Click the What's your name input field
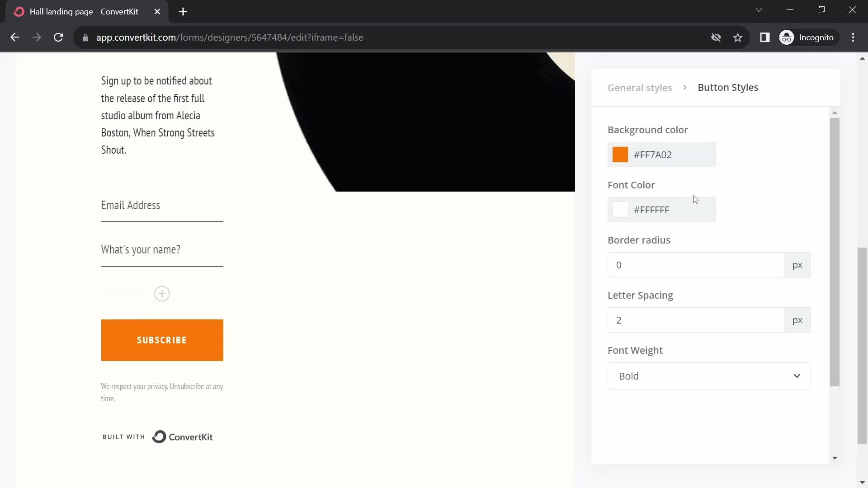Viewport: 868px width, 488px height. tap(161, 249)
